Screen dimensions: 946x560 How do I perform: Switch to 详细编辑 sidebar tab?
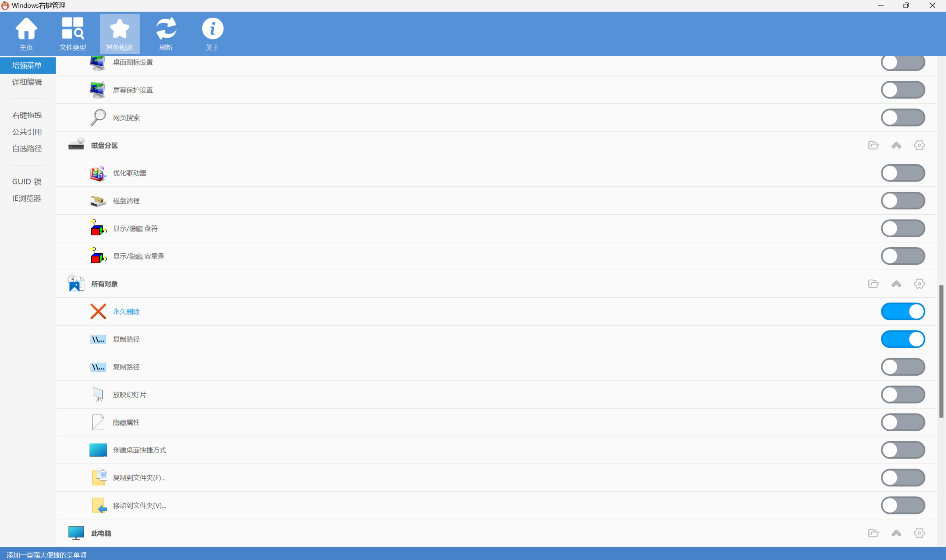tap(27, 82)
